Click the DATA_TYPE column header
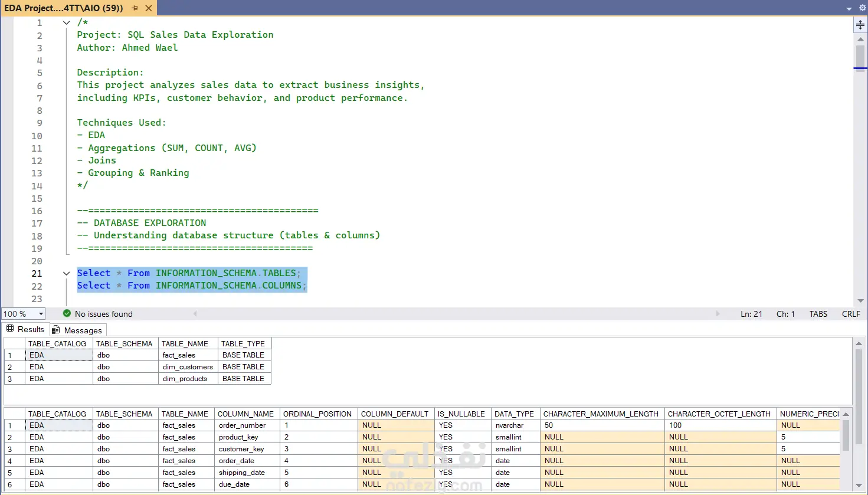Image resolution: width=868 pixels, height=495 pixels. click(x=515, y=414)
